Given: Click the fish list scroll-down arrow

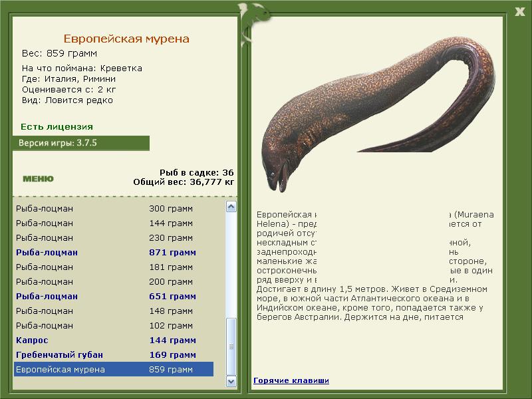Looking at the screenshot, I should coord(231,381).
